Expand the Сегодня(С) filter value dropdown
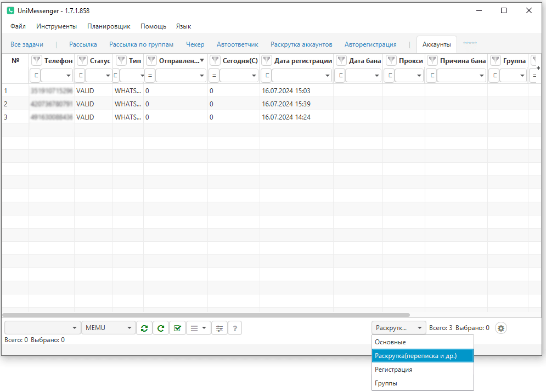546x392 pixels. point(254,76)
